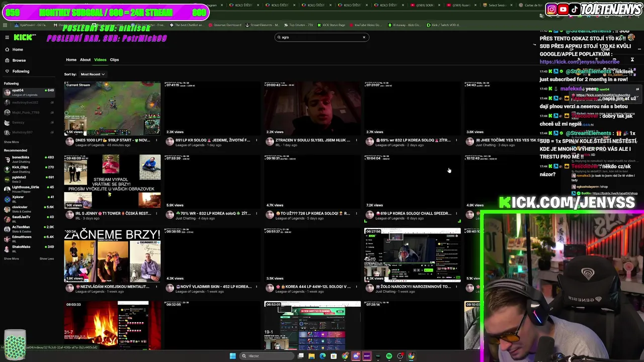Open the Current Stream video thumbnail

pos(112,109)
